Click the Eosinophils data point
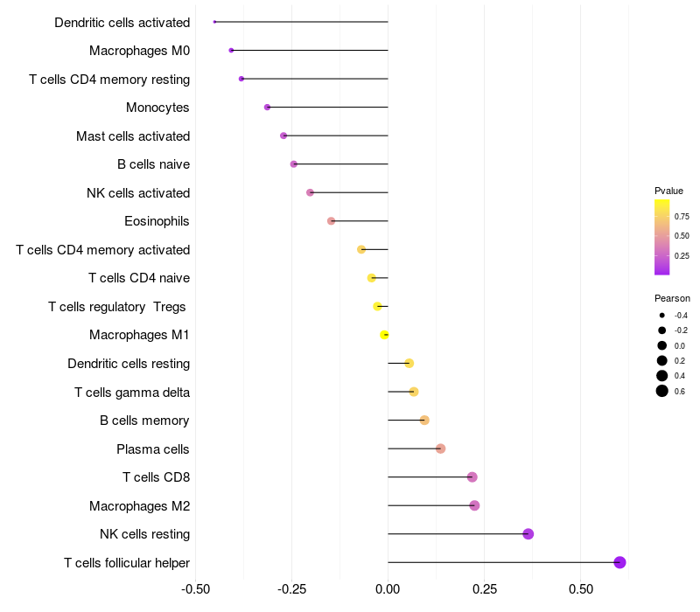Image resolution: width=700 pixels, height=612 pixels. click(x=331, y=221)
